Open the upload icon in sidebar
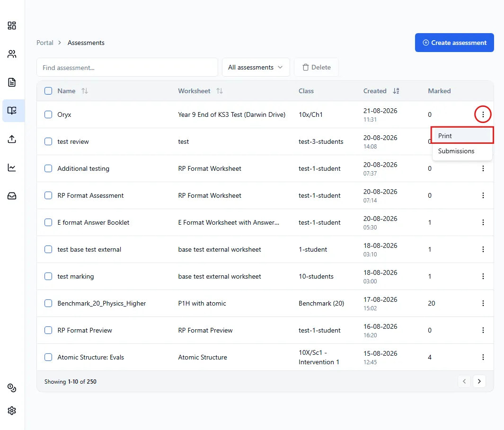The image size is (504, 430). pyautogui.click(x=12, y=139)
